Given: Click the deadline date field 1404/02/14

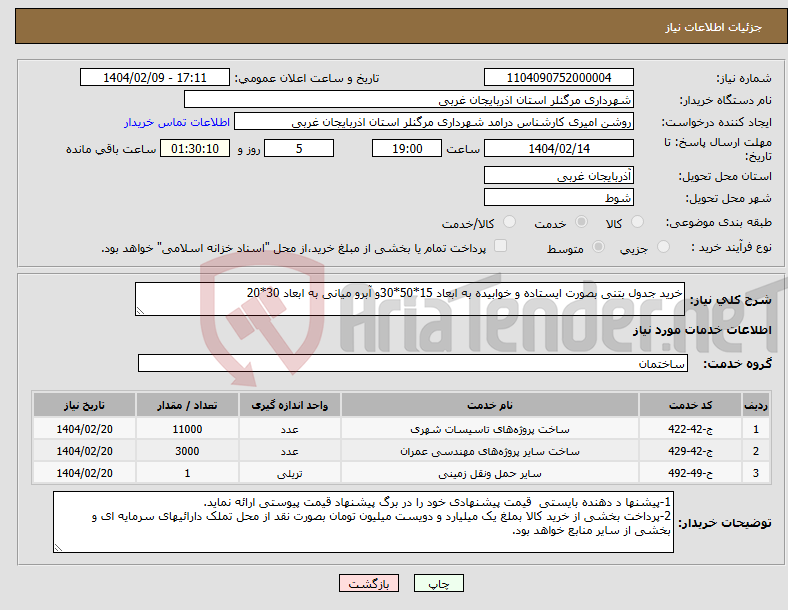Looking at the screenshot, I should [558, 149].
